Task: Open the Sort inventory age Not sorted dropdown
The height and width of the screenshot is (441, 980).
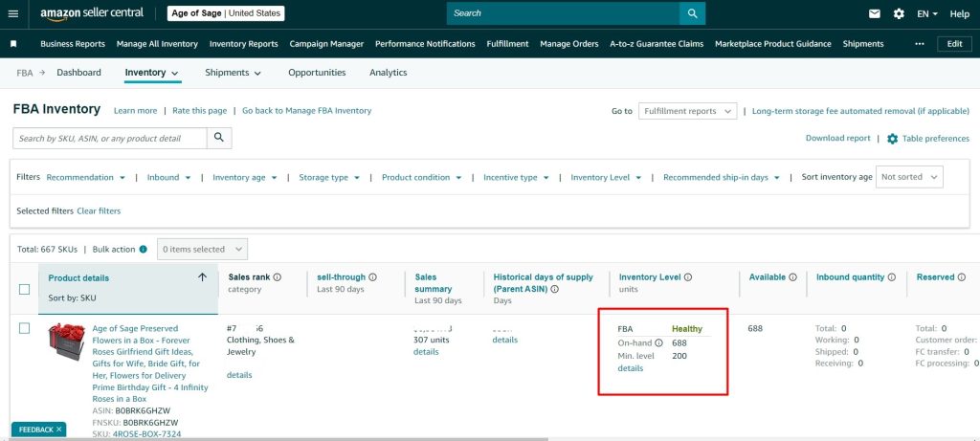Action: click(x=909, y=177)
